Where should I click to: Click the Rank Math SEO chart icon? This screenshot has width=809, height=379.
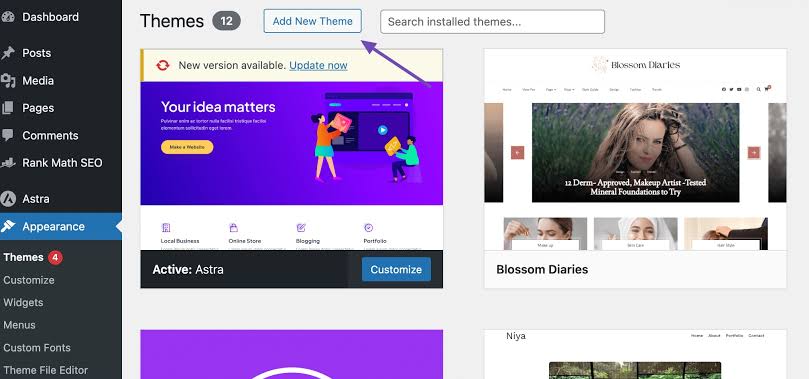[8, 163]
